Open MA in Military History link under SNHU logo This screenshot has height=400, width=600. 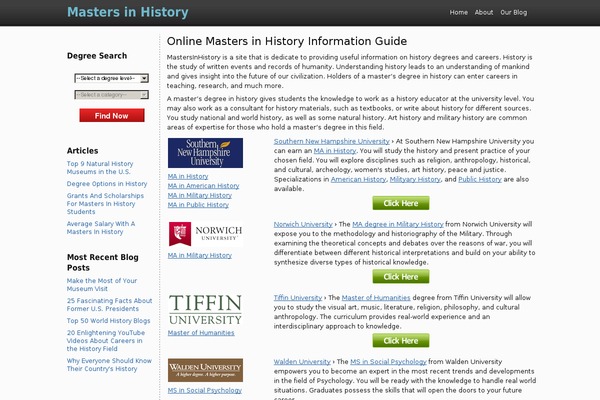[x=200, y=196]
